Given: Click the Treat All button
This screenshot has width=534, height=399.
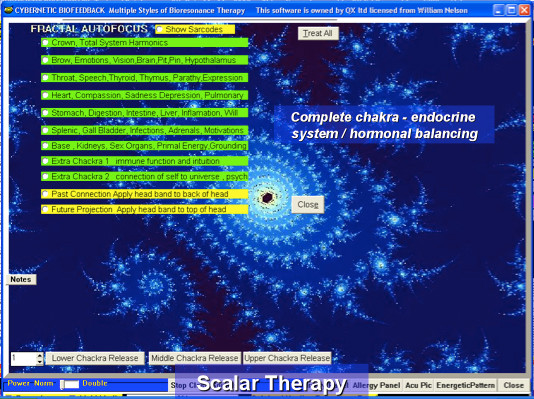Looking at the screenshot, I should [x=318, y=33].
